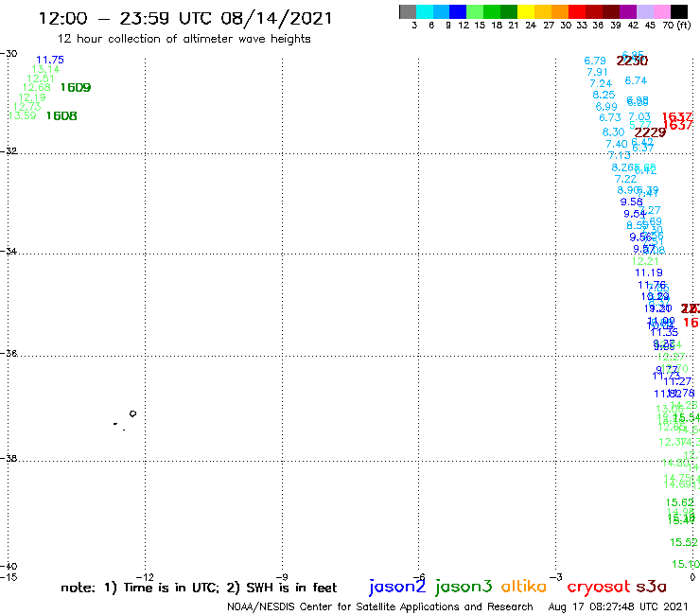Click the '6.74' wave height value

point(636,80)
